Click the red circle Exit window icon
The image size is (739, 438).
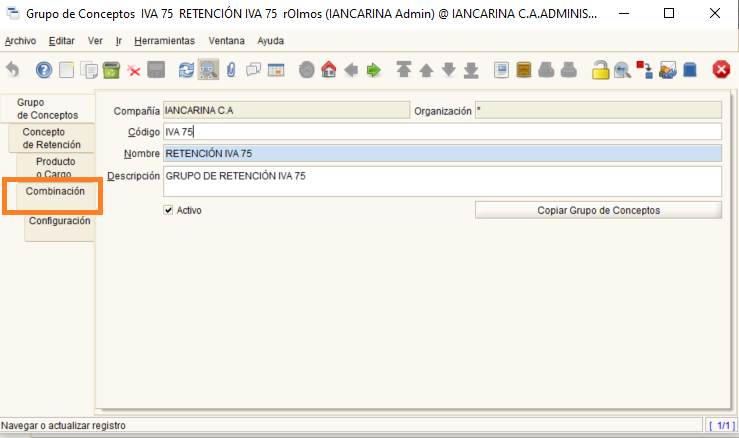click(x=721, y=70)
